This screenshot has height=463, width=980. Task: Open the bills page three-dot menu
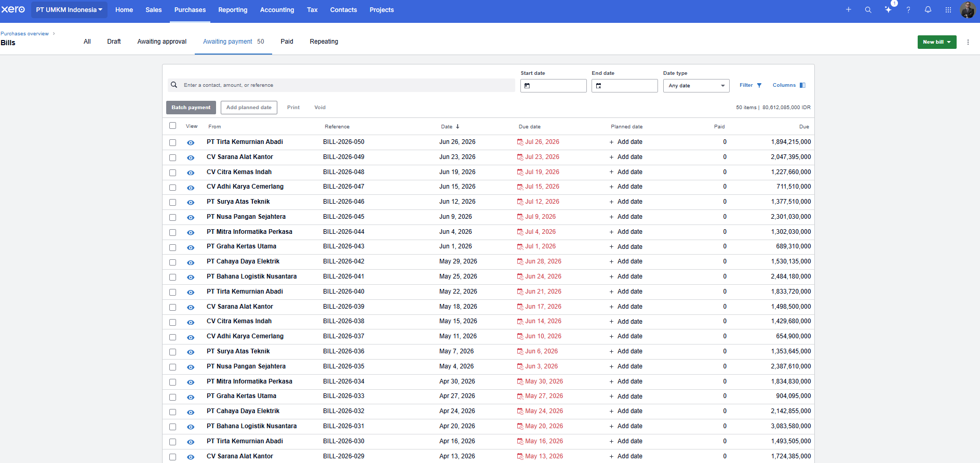[968, 42]
